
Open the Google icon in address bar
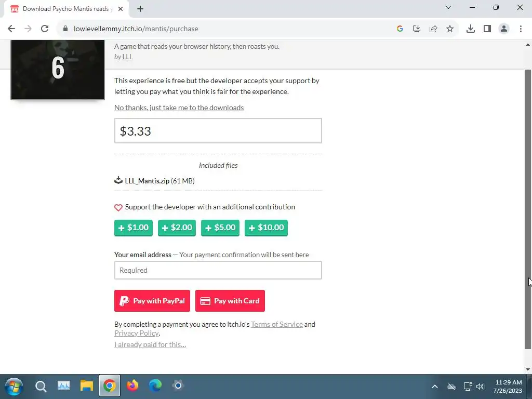pos(400,29)
